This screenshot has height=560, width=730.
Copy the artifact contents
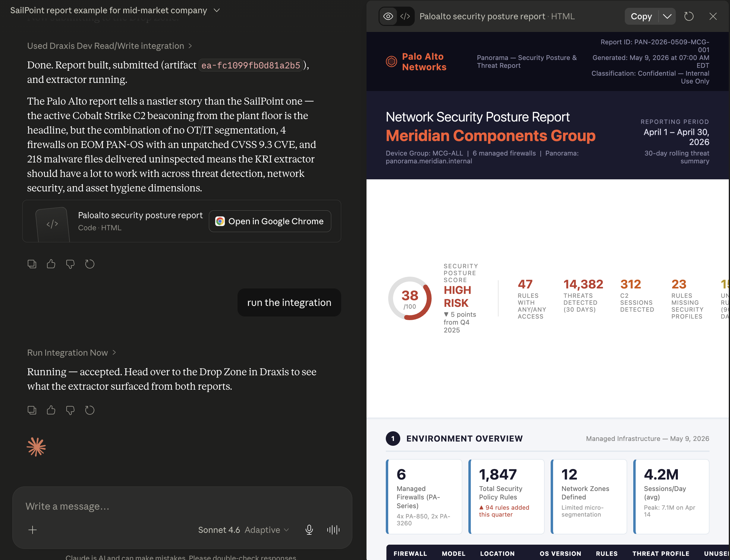[641, 16]
